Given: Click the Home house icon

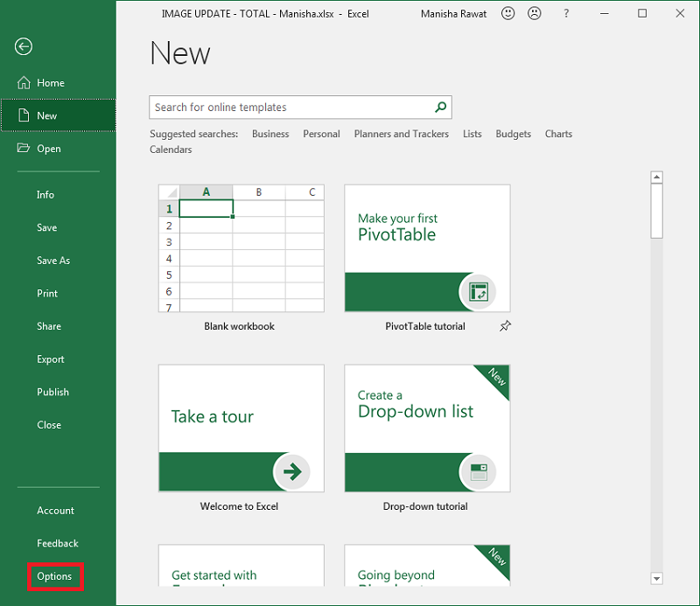Looking at the screenshot, I should (x=24, y=82).
